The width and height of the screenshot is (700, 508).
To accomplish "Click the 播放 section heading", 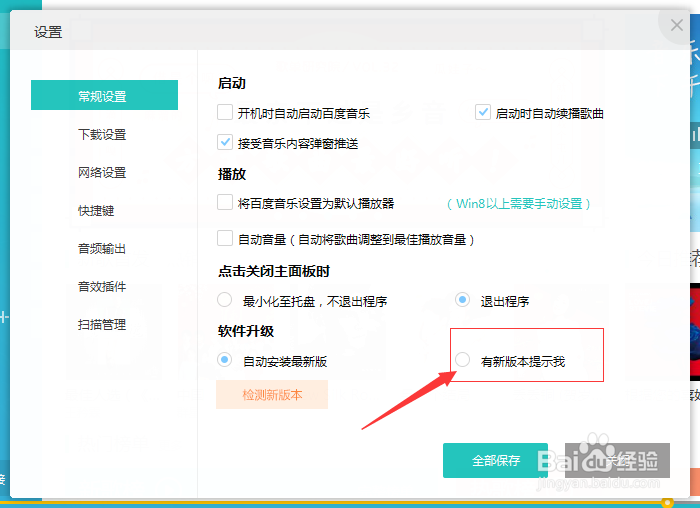I will 232,174.
